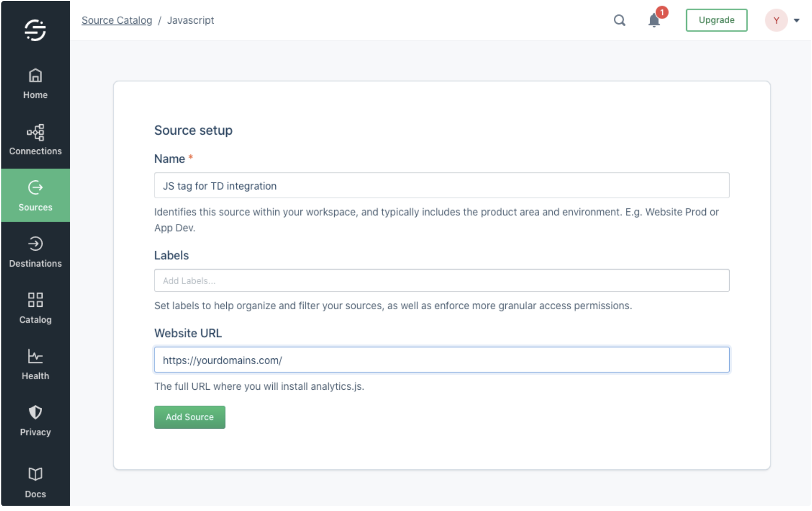Screen dimensions: 812x511
Task: Open Connections in the sidebar
Action: pos(35,140)
